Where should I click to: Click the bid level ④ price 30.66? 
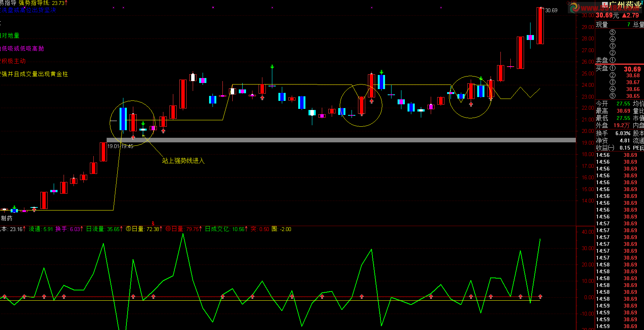tap(633, 89)
